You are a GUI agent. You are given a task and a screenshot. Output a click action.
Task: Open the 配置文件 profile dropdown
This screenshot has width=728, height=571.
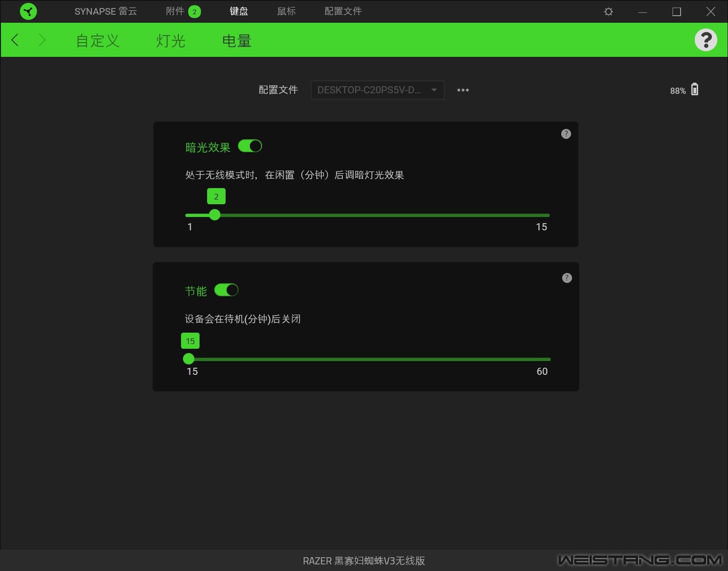coord(377,90)
